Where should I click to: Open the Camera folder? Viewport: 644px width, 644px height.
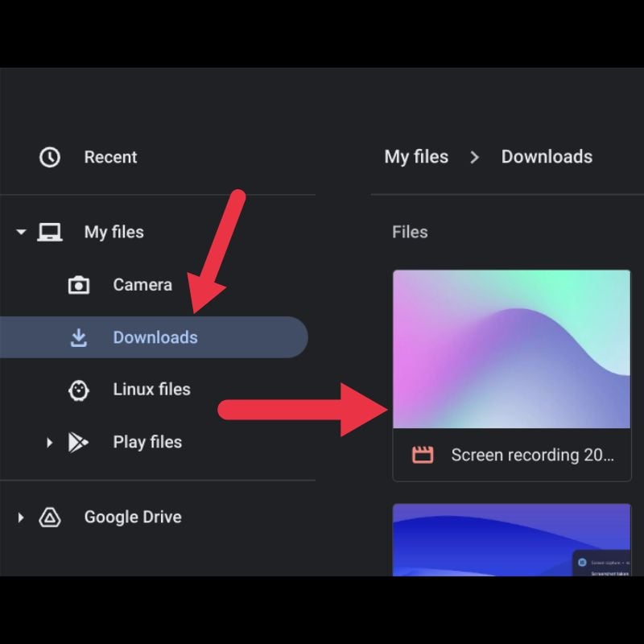[142, 285]
